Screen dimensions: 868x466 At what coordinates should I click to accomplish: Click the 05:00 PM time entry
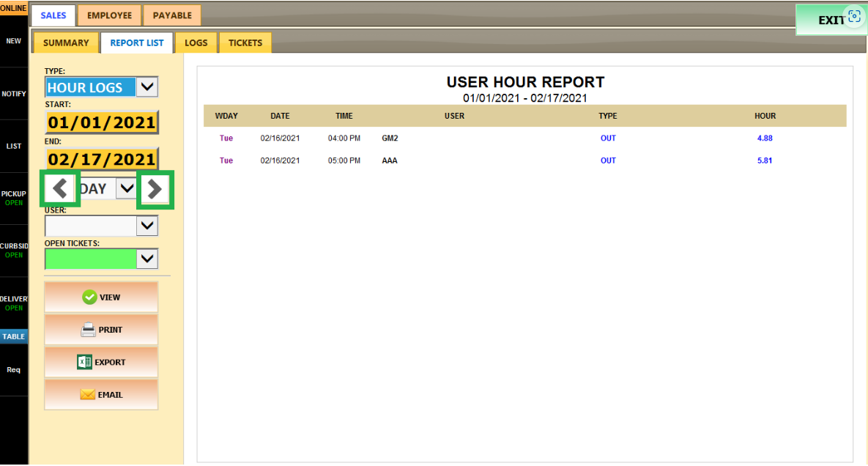click(x=344, y=160)
